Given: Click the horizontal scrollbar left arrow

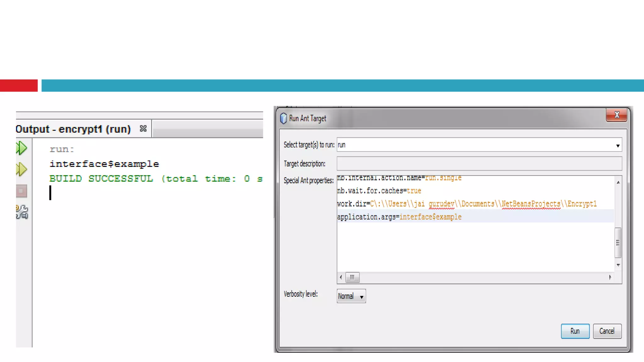Looking at the screenshot, I should 341,277.
